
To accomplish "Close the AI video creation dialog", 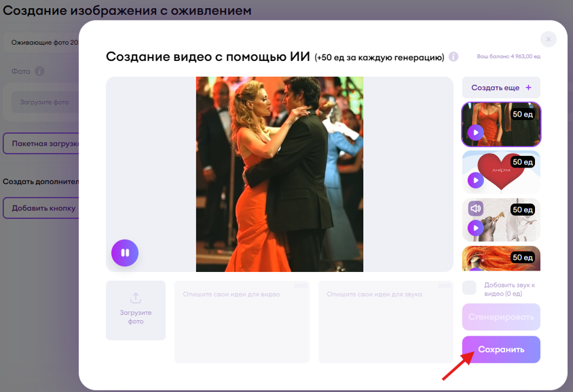I will click(x=548, y=39).
